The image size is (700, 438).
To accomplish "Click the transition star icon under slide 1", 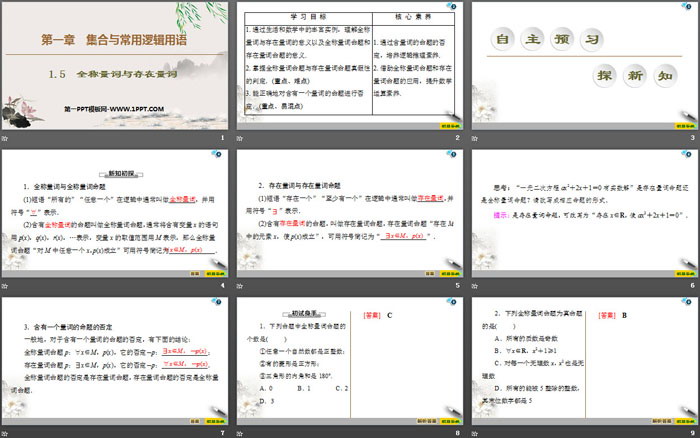I will [6, 138].
